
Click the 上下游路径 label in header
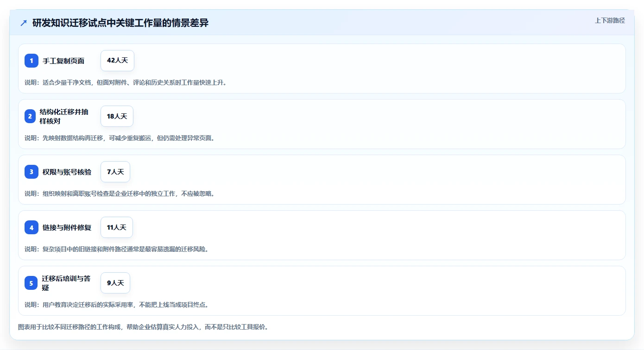[x=610, y=20]
